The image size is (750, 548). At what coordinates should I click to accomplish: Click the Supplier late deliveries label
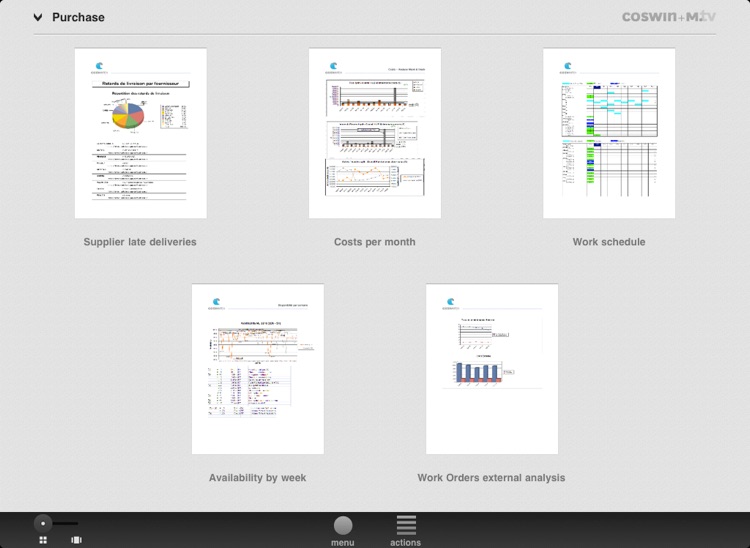(140, 242)
